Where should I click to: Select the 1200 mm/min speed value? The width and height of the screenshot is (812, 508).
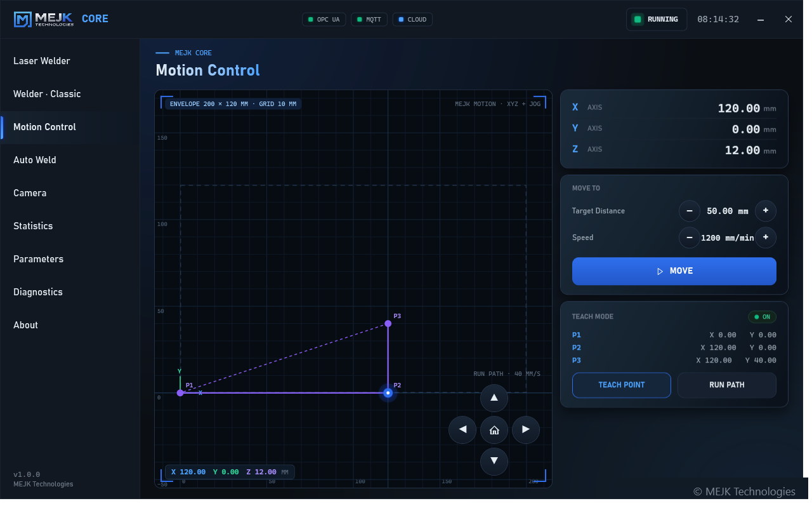click(728, 237)
